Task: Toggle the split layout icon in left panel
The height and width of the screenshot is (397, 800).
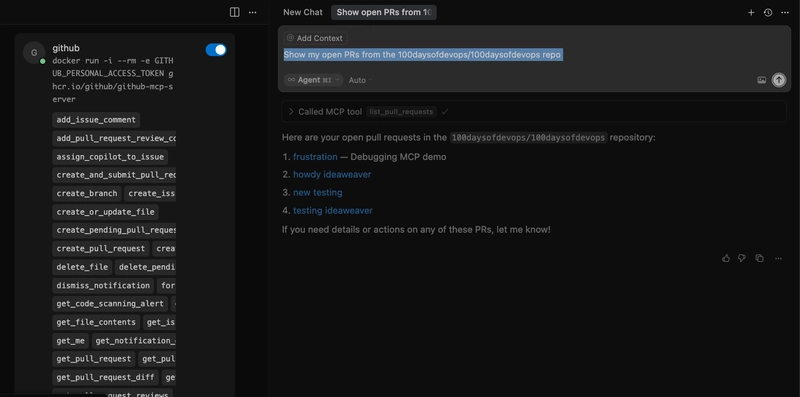Action: coord(235,12)
